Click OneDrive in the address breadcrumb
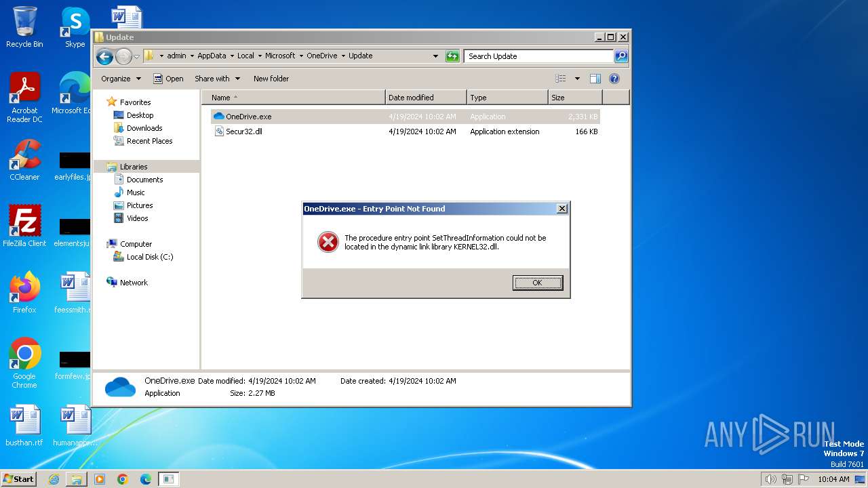Screen dimensions: 868x488 [321, 56]
